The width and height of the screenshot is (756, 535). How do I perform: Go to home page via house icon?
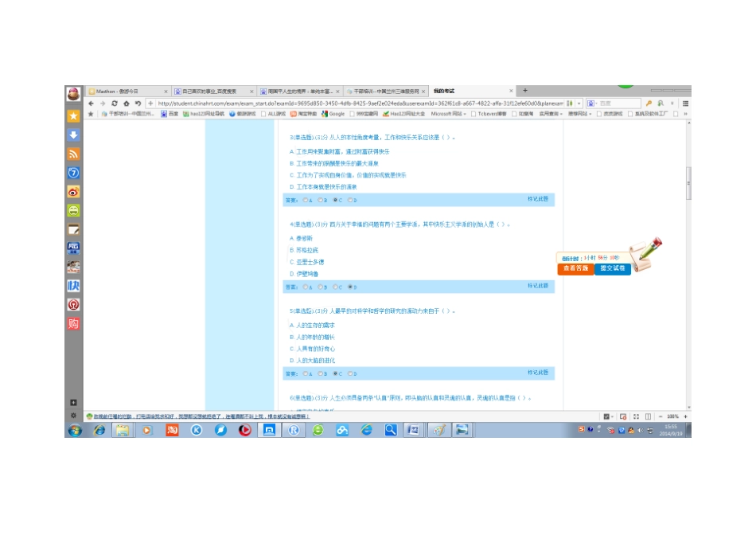(x=127, y=103)
